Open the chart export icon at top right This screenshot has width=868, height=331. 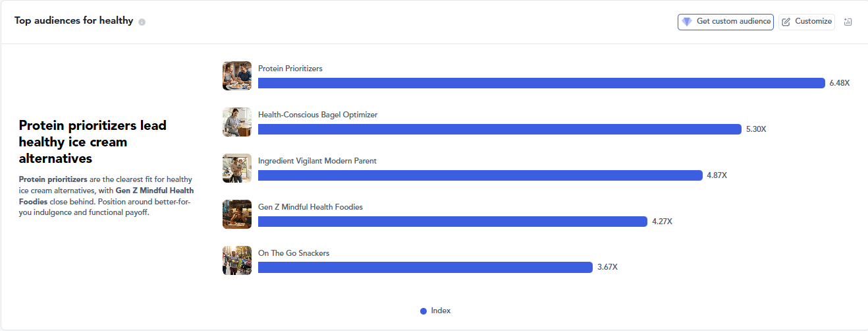(x=848, y=22)
